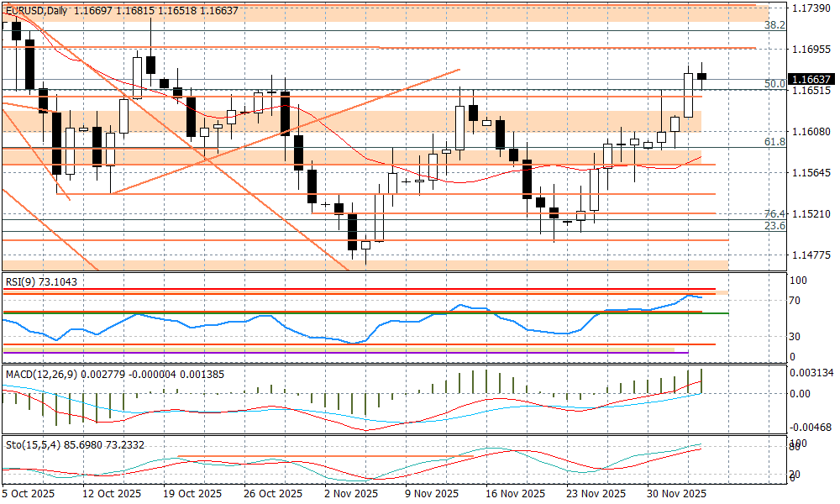Select the 23.6 Fibonacci level label

coord(774,226)
